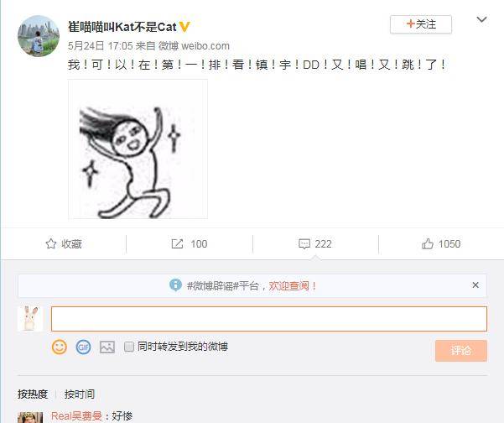
Task: Click the star favorite (收藏) icon
Action: click(x=51, y=244)
